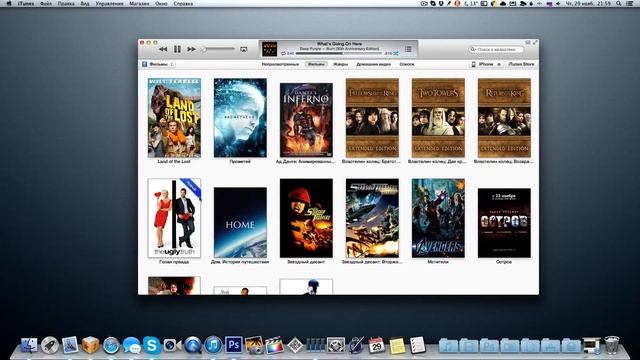Open Stickies notes from the Dock
The width and height of the screenshot is (640, 360).
coord(397,345)
